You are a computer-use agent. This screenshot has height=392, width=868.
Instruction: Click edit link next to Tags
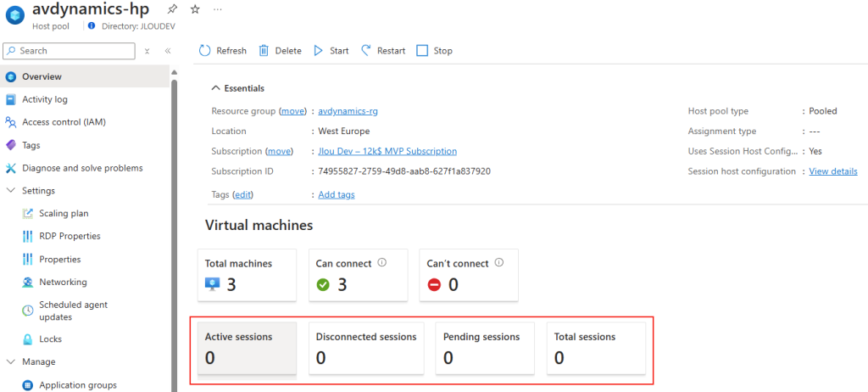pos(243,194)
